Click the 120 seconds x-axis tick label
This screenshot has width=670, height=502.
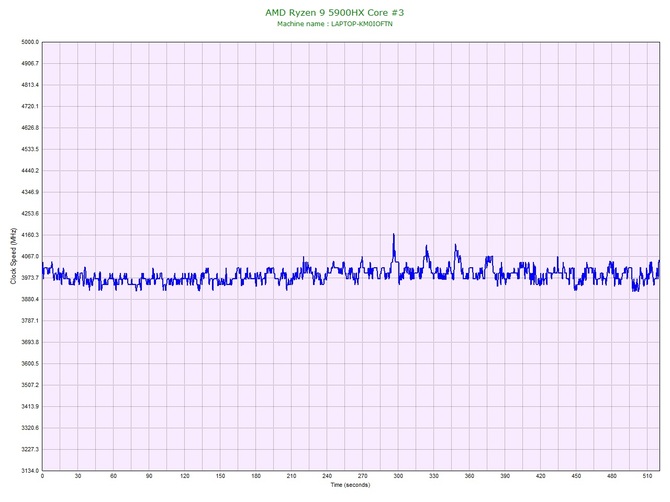[x=185, y=476]
